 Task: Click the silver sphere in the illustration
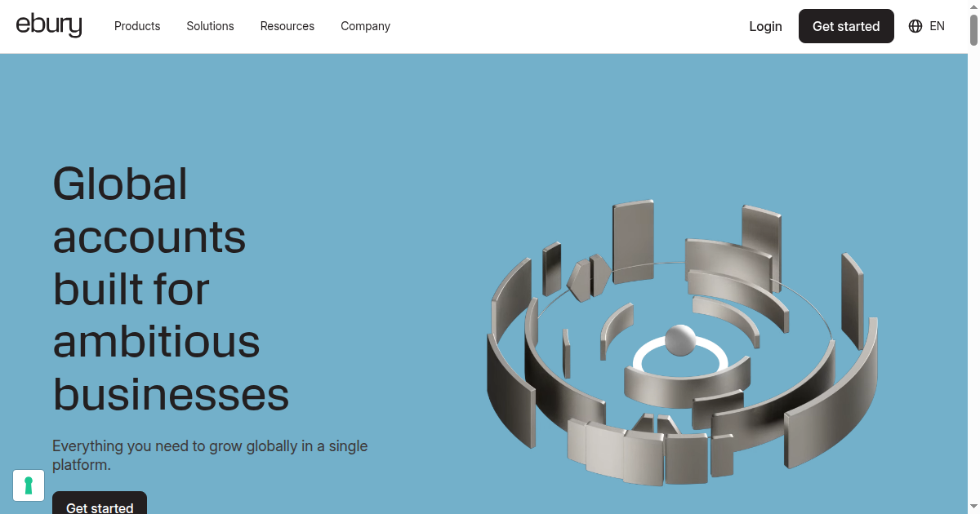click(x=680, y=340)
